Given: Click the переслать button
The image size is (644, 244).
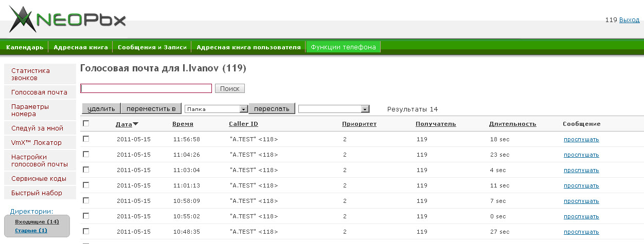Looking at the screenshot, I should (x=272, y=108).
